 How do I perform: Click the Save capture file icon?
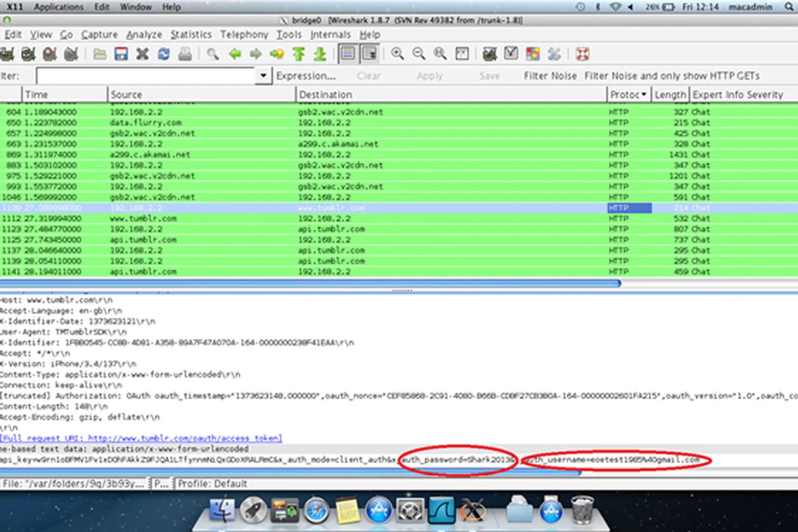coord(121,54)
